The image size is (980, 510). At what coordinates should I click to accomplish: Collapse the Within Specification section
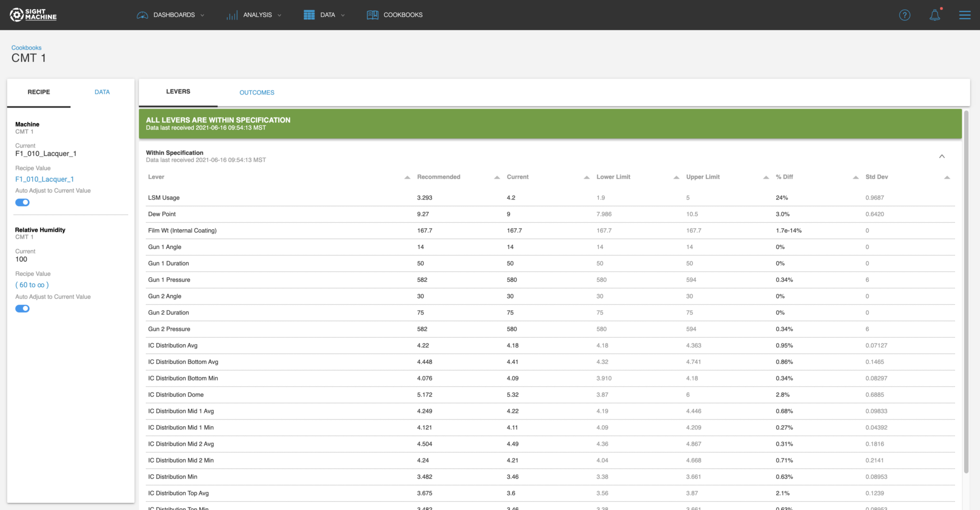942,156
